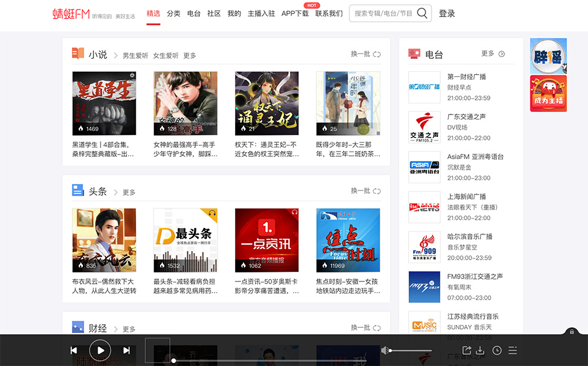Open the share icon in the player bar
The width and height of the screenshot is (588, 366).
466,350
